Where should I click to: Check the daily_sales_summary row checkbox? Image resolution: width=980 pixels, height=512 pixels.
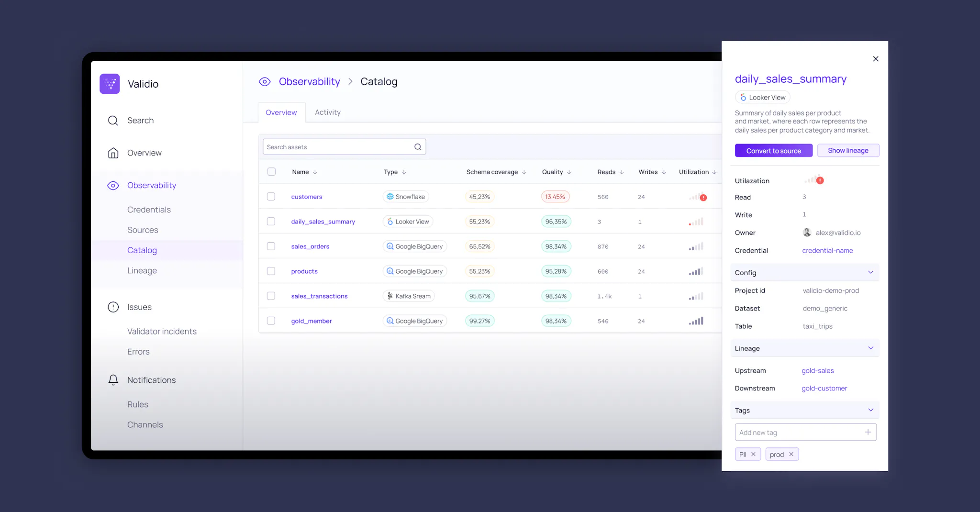coord(271,222)
